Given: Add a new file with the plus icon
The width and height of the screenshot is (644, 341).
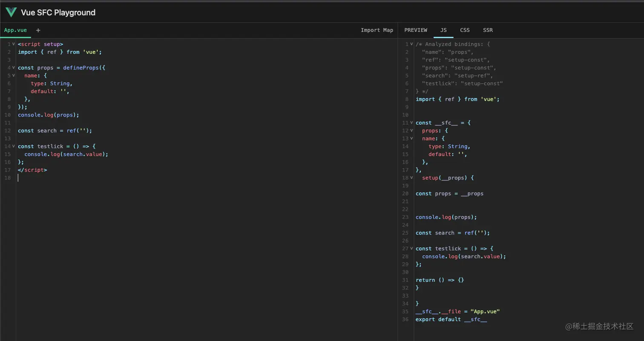Looking at the screenshot, I should [x=38, y=30].
